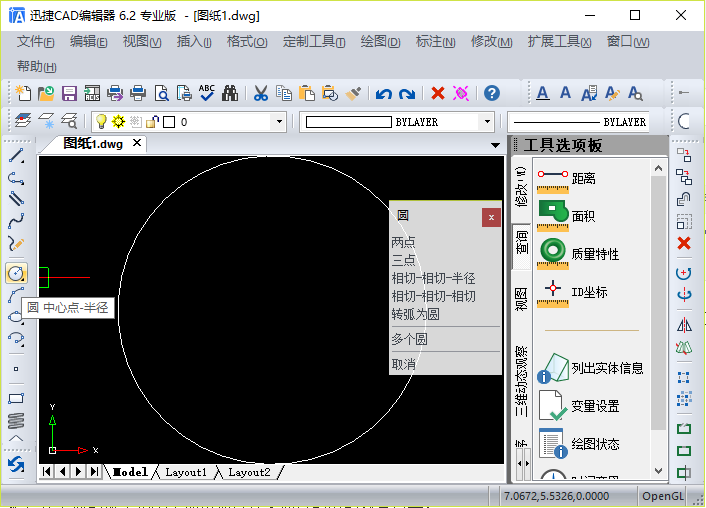Close the 圆 popup menu
The height and width of the screenshot is (508, 706).
(491, 218)
